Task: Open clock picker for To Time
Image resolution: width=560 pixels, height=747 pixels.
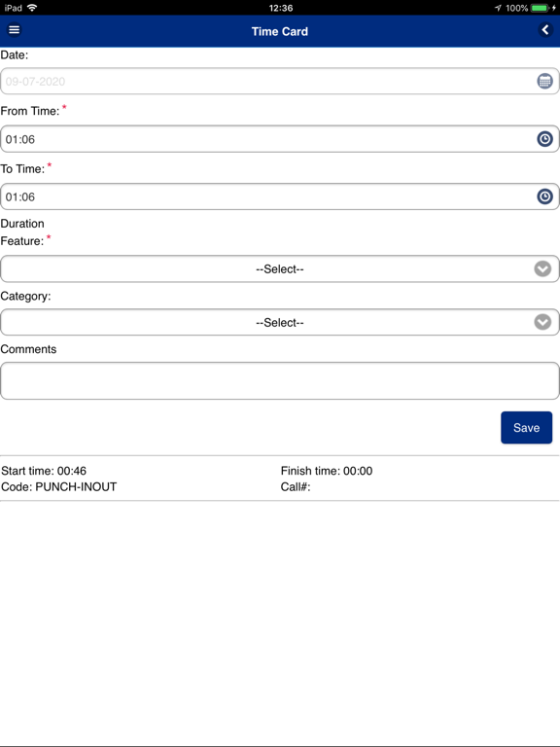Action: coord(544,196)
